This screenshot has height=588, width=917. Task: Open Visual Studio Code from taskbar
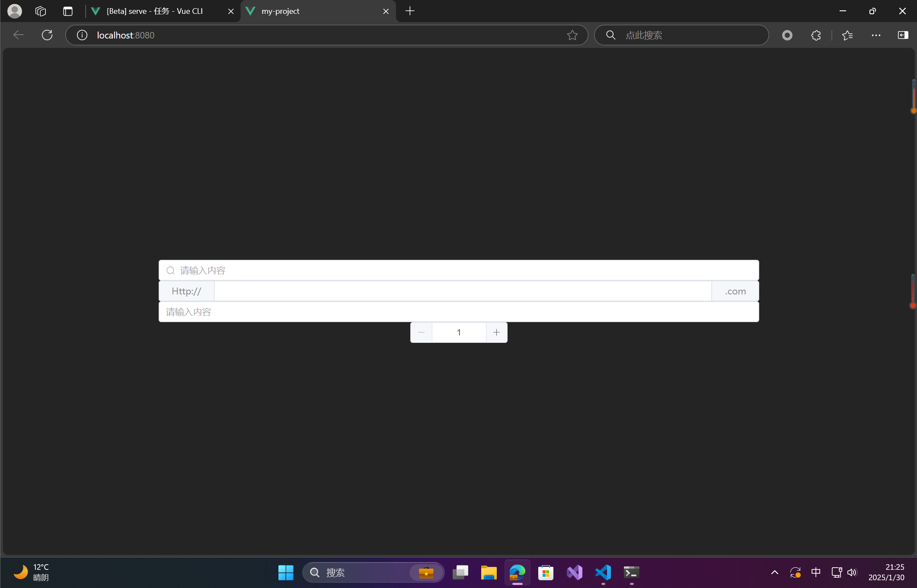click(x=603, y=572)
